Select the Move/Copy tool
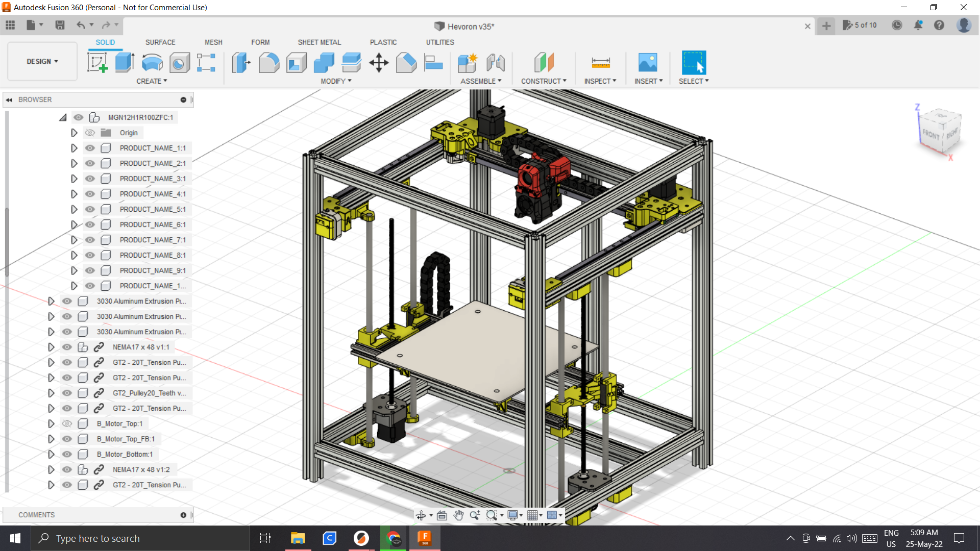 point(379,63)
